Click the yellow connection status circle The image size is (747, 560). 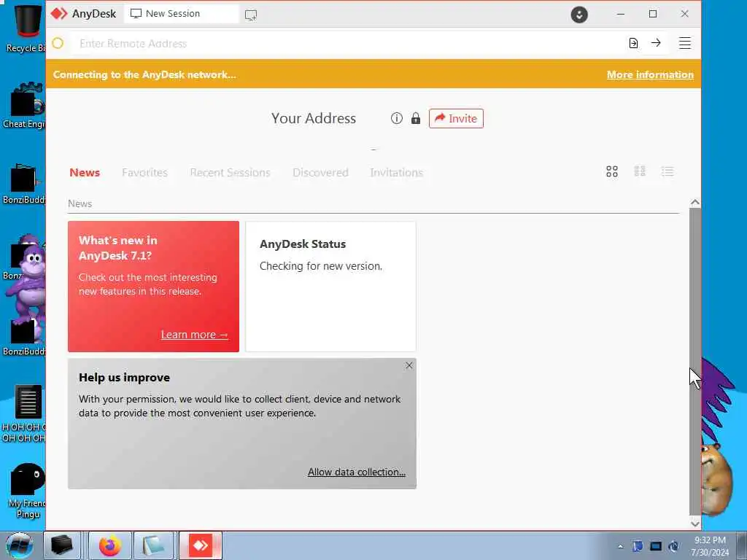58,43
